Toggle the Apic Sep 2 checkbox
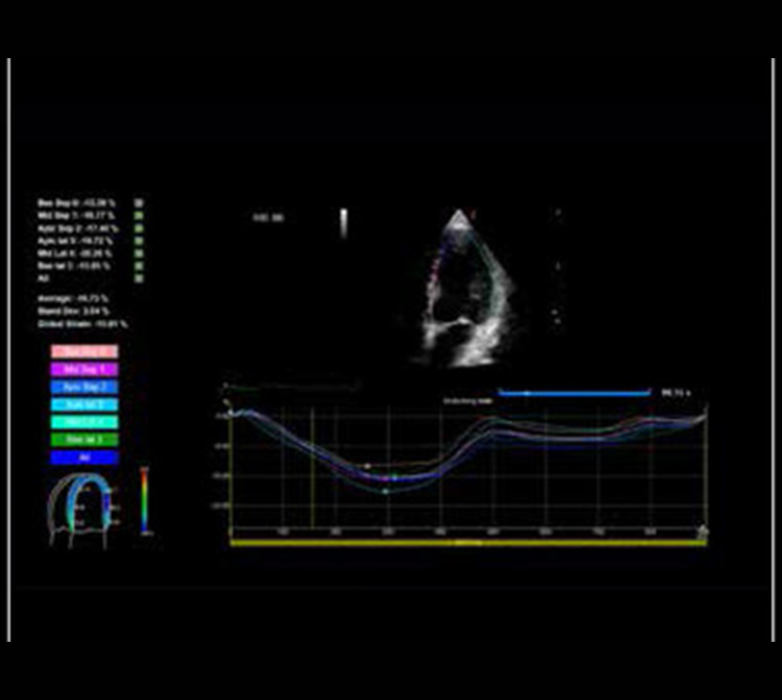 coord(139,228)
